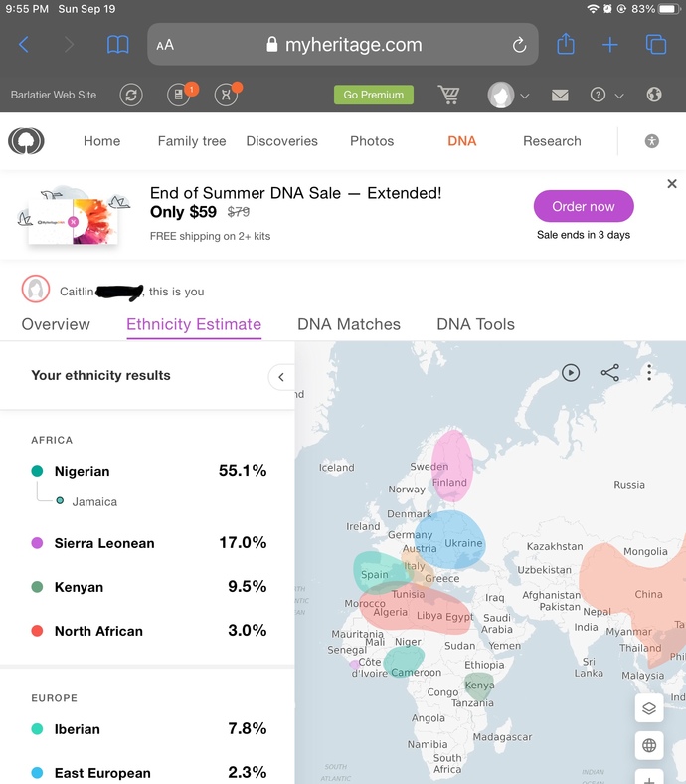Click the MyHeritage tree logo
This screenshot has height=784, width=686.
pyautogui.click(x=26, y=141)
